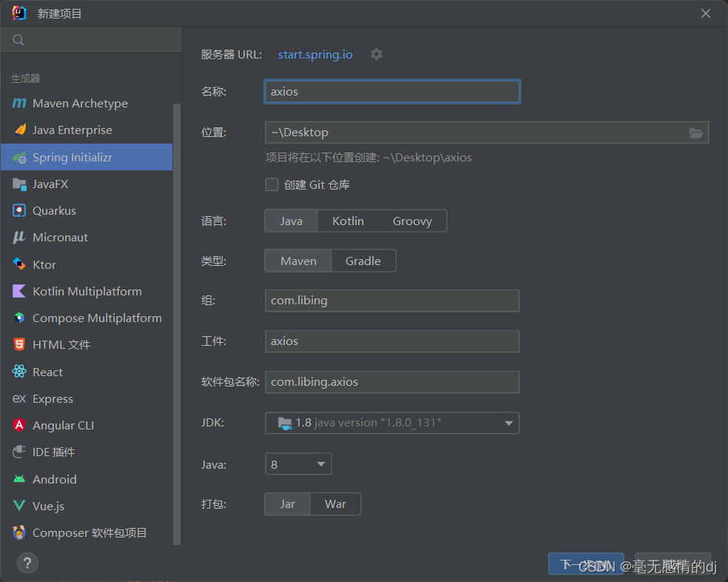Select Ktor generator

point(87,264)
